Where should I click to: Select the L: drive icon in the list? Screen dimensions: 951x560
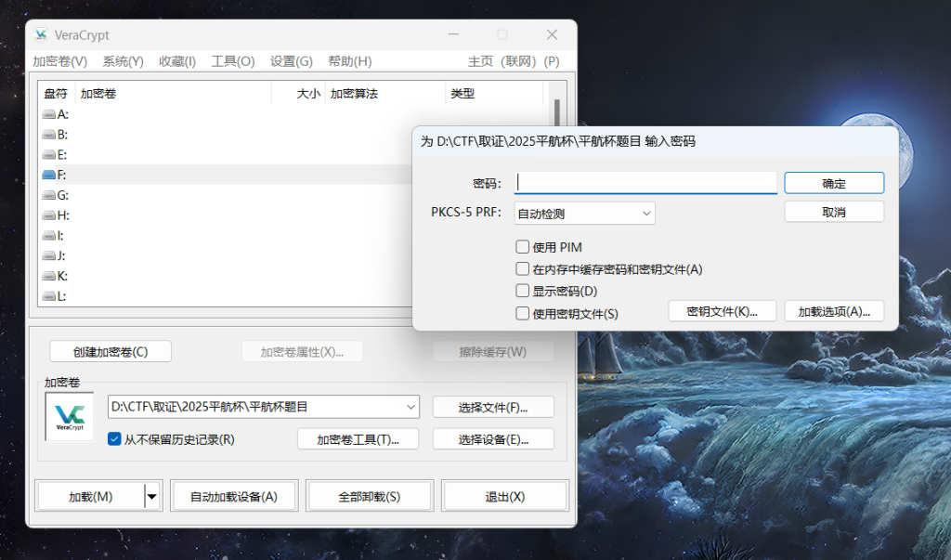click(49, 296)
